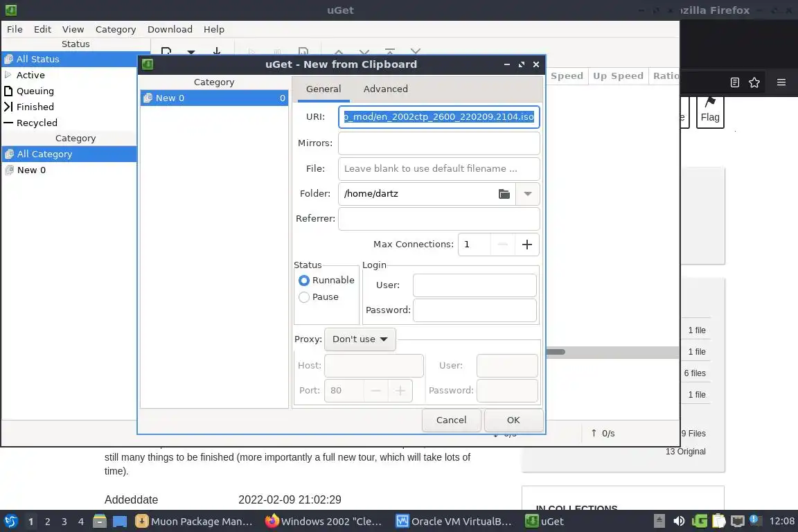Select the Pause status radio button
The width and height of the screenshot is (798, 532).
coord(304,297)
